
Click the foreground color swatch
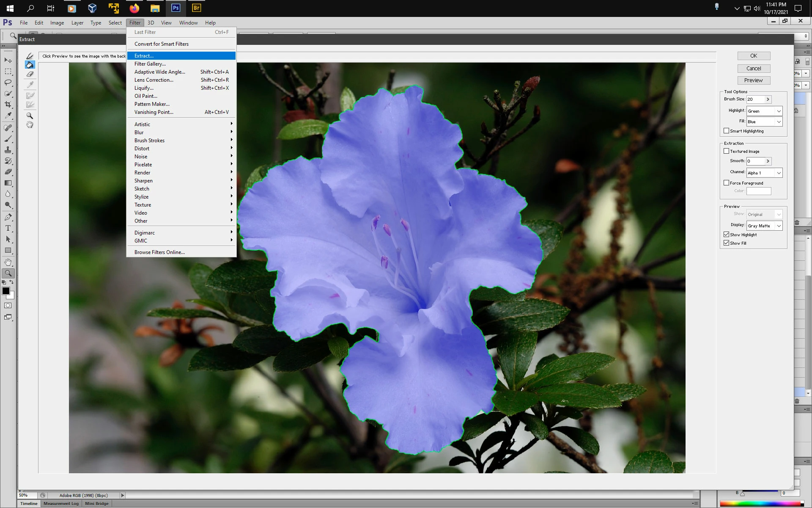(5, 291)
